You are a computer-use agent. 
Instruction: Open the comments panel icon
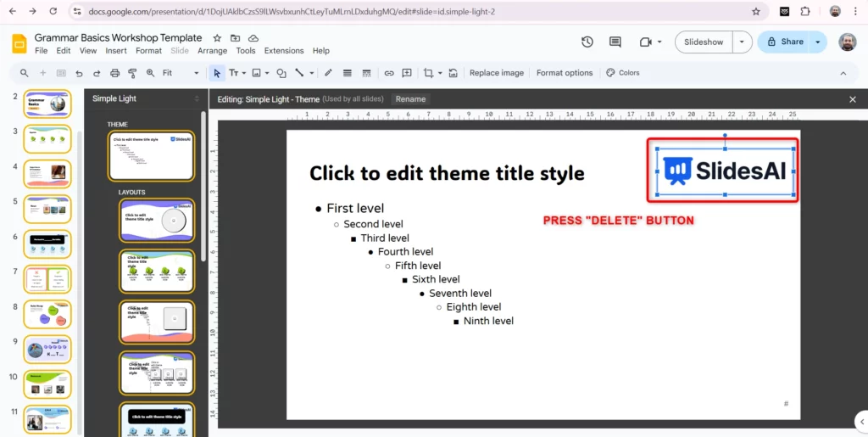click(x=615, y=42)
